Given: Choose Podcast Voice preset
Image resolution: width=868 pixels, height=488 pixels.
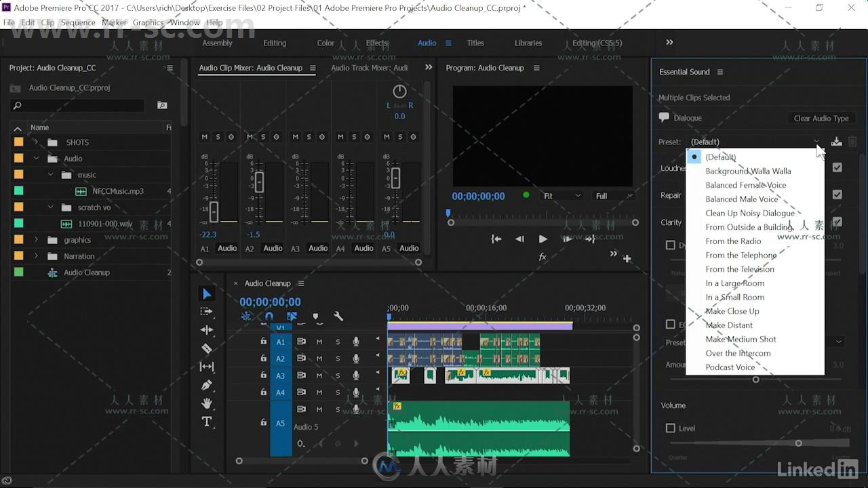Looking at the screenshot, I should click(x=730, y=367).
